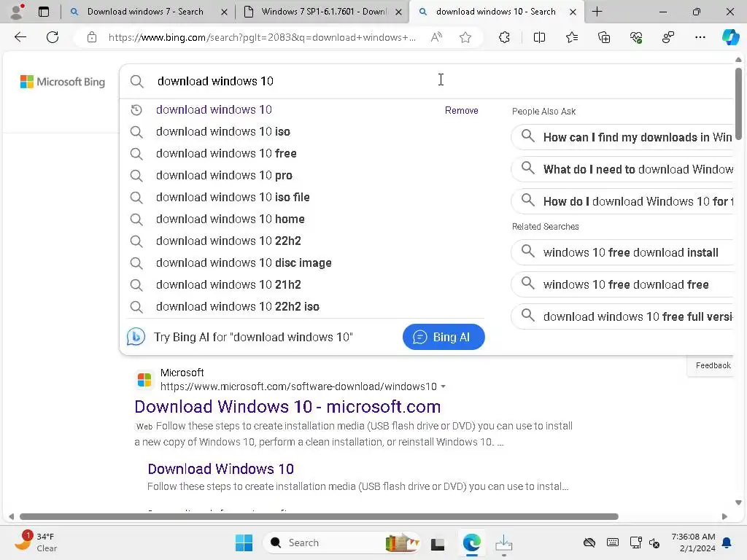Open the Windows Start button
747x560 pixels.
pyautogui.click(x=244, y=542)
